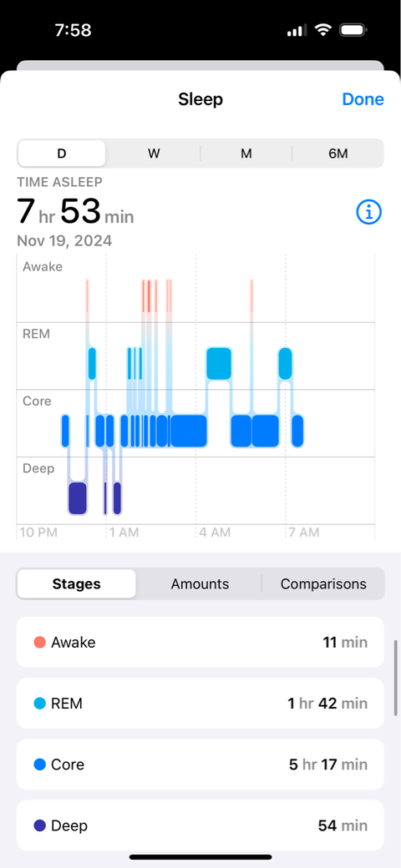Viewport: 401px width, 868px height.
Task: Select the Core 5 hr 17 min row
Action: click(200, 764)
